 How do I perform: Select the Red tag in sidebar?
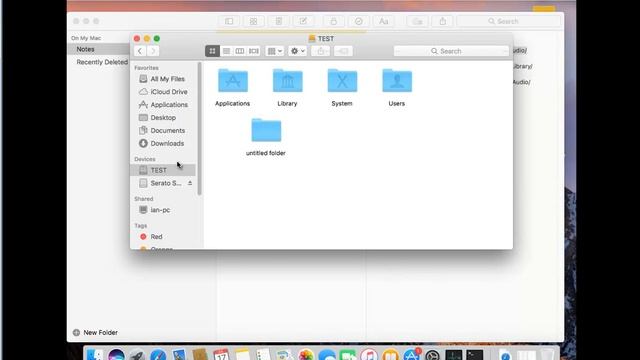(x=163, y=237)
